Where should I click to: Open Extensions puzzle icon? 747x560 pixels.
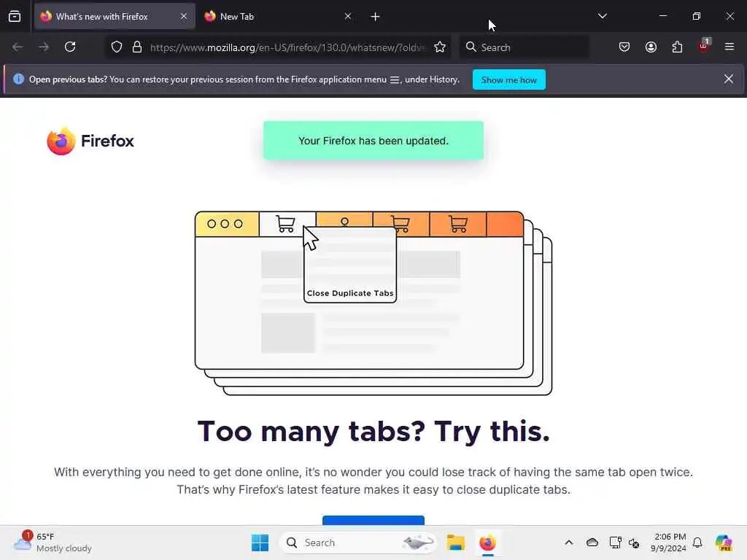677,47
